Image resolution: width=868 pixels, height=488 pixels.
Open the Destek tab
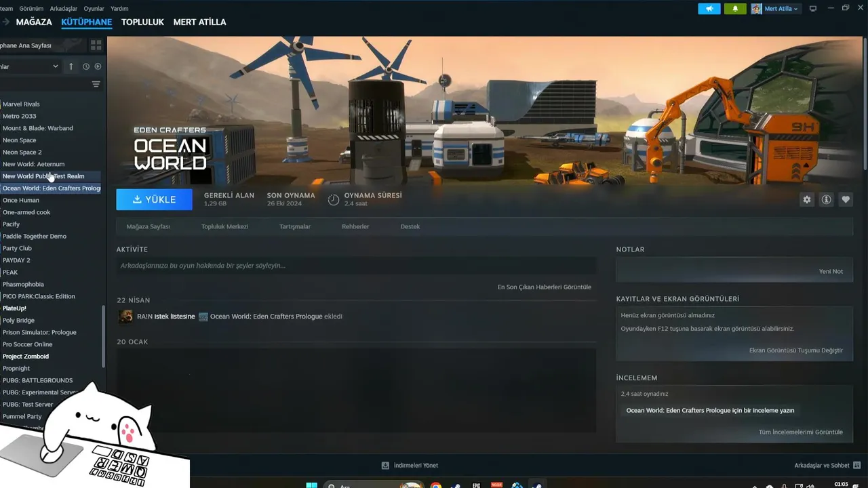(410, 226)
